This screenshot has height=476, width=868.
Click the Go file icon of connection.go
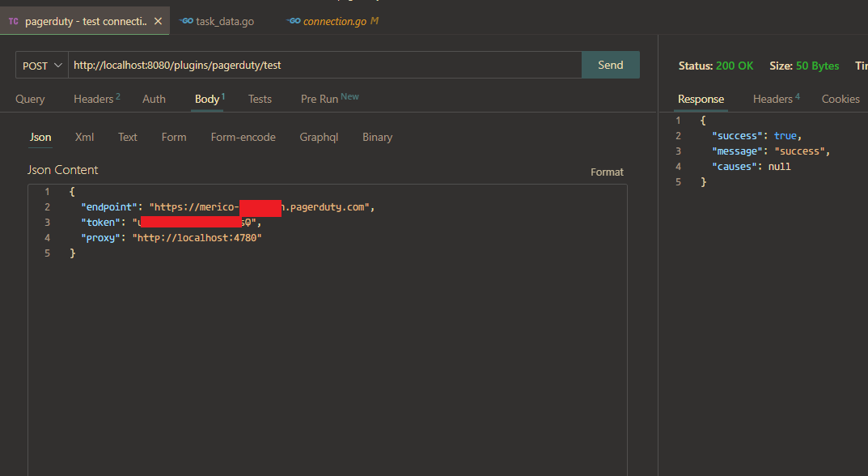294,21
